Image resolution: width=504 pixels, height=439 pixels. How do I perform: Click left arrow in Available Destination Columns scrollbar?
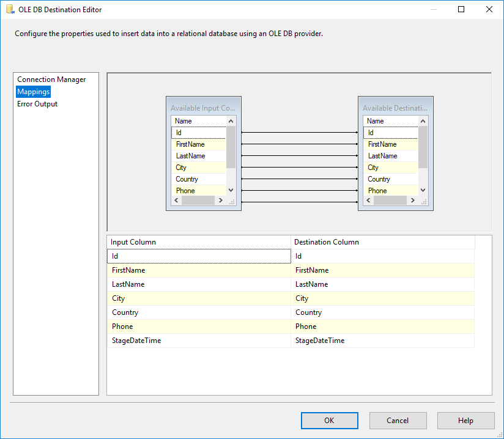click(x=368, y=200)
